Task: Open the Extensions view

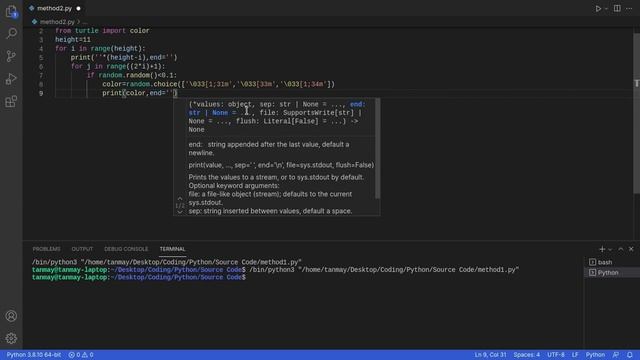Action: tap(11, 101)
